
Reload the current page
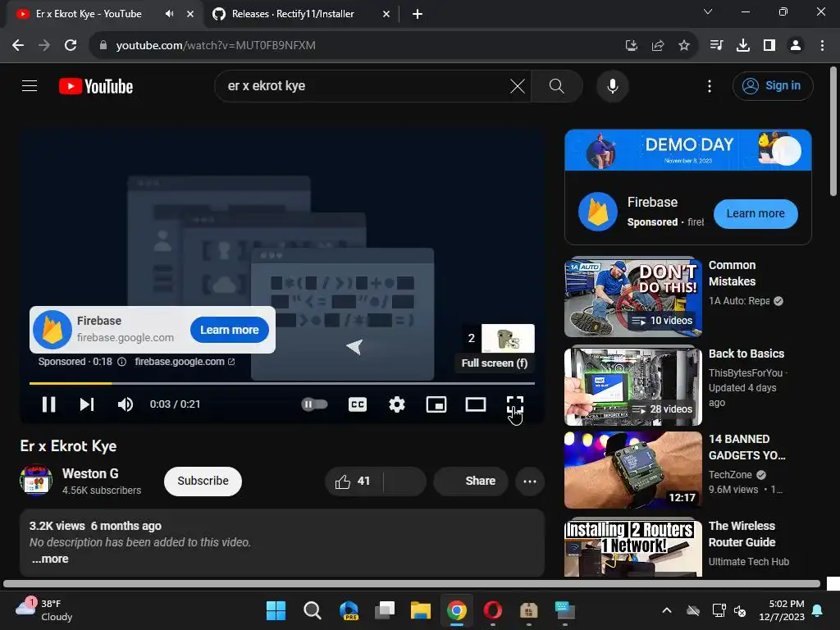click(71, 46)
